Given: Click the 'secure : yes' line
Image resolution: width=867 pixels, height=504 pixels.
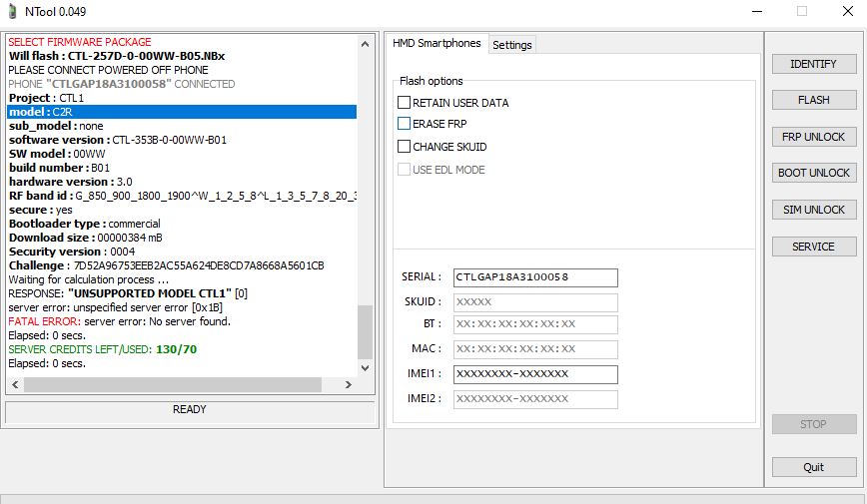Looking at the screenshot, I should tap(40, 210).
